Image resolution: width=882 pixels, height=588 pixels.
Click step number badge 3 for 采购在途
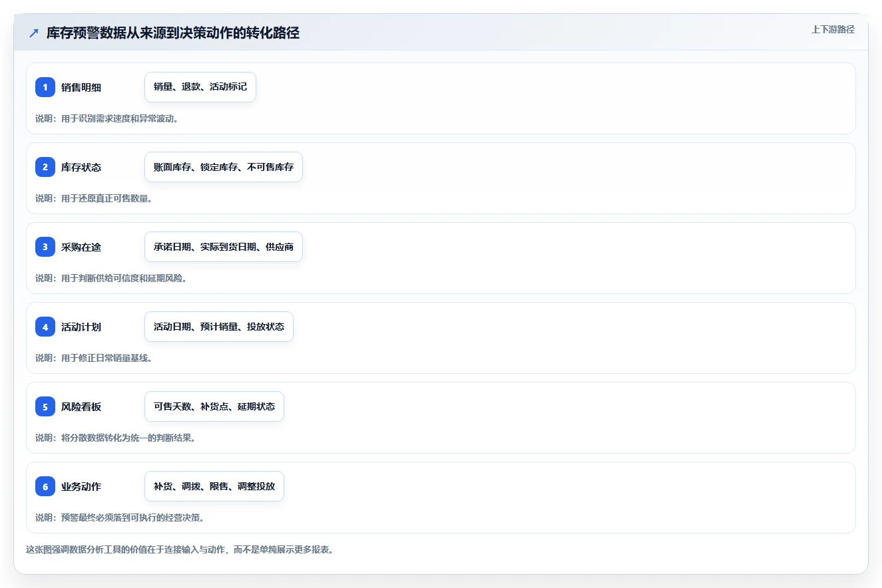[45, 247]
